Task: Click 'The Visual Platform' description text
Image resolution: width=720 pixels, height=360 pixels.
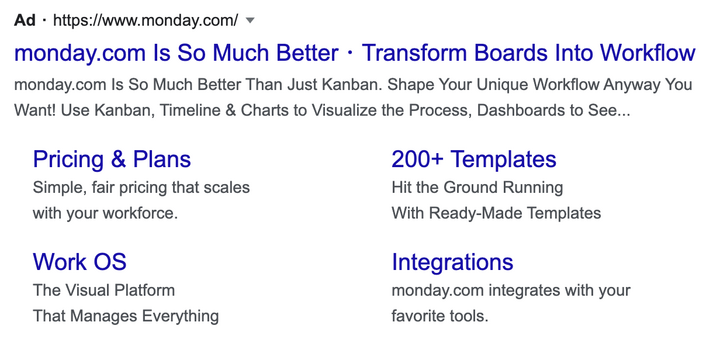Action: pyautogui.click(x=104, y=290)
